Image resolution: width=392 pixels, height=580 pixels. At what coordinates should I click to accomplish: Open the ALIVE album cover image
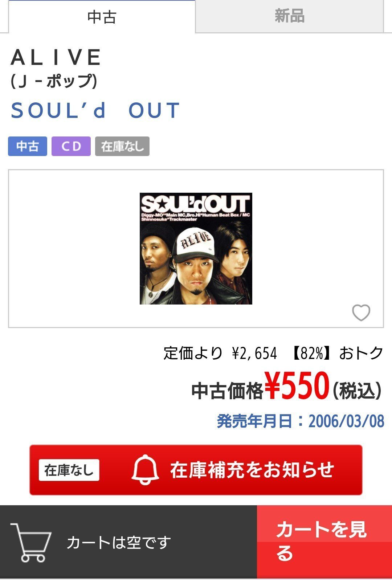click(x=196, y=249)
